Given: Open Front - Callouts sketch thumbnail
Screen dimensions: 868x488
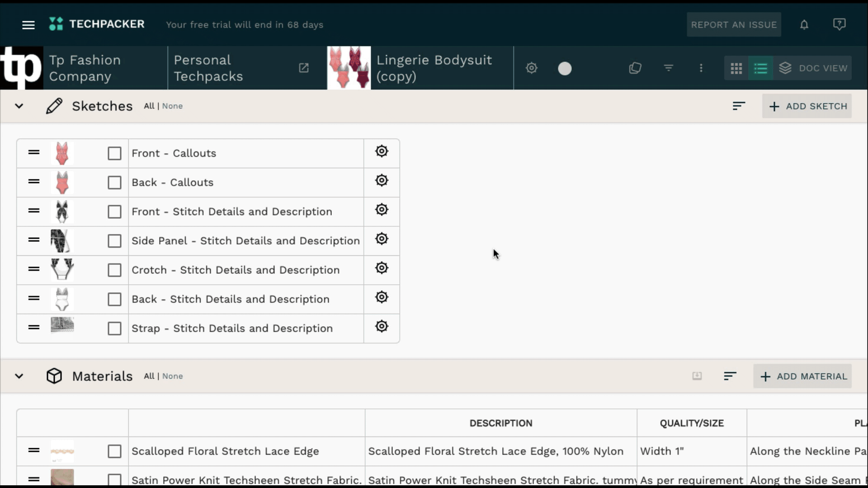Looking at the screenshot, I should [x=62, y=154].
